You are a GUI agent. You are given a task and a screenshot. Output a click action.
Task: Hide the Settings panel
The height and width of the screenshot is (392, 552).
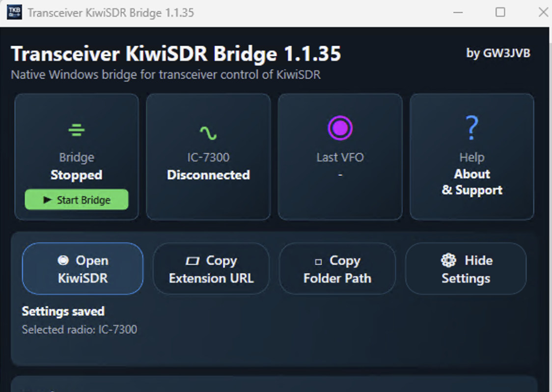466,268
